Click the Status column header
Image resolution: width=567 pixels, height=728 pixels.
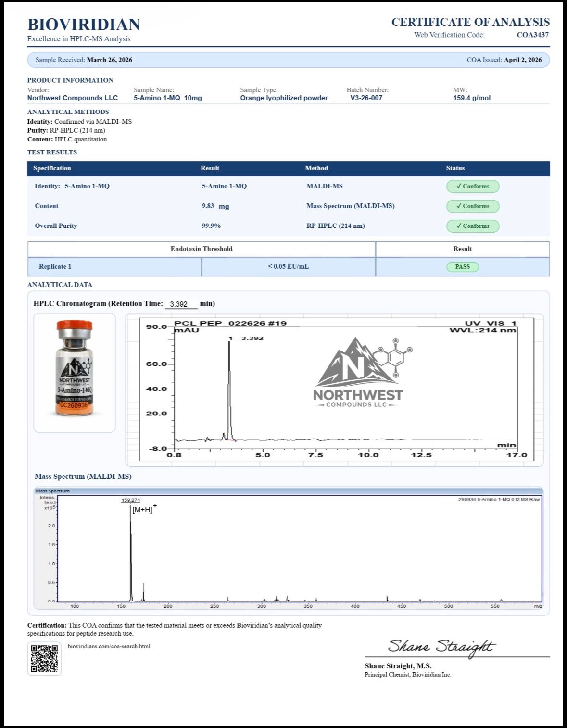(x=455, y=168)
